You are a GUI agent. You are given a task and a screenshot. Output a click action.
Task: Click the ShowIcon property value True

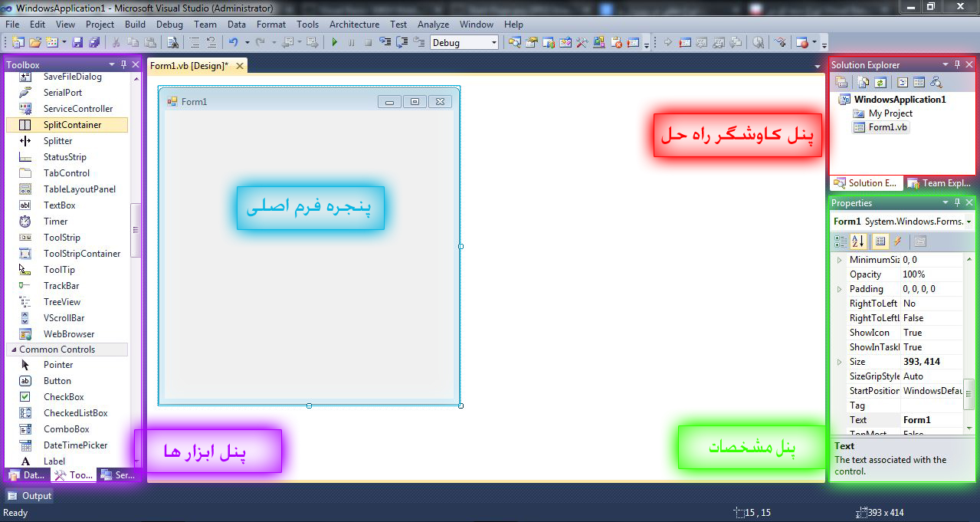(x=932, y=333)
